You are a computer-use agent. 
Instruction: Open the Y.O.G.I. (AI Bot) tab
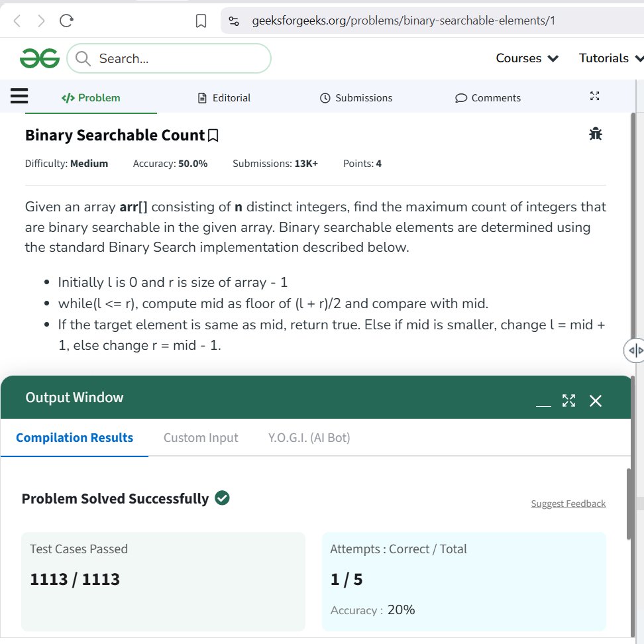point(309,438)
